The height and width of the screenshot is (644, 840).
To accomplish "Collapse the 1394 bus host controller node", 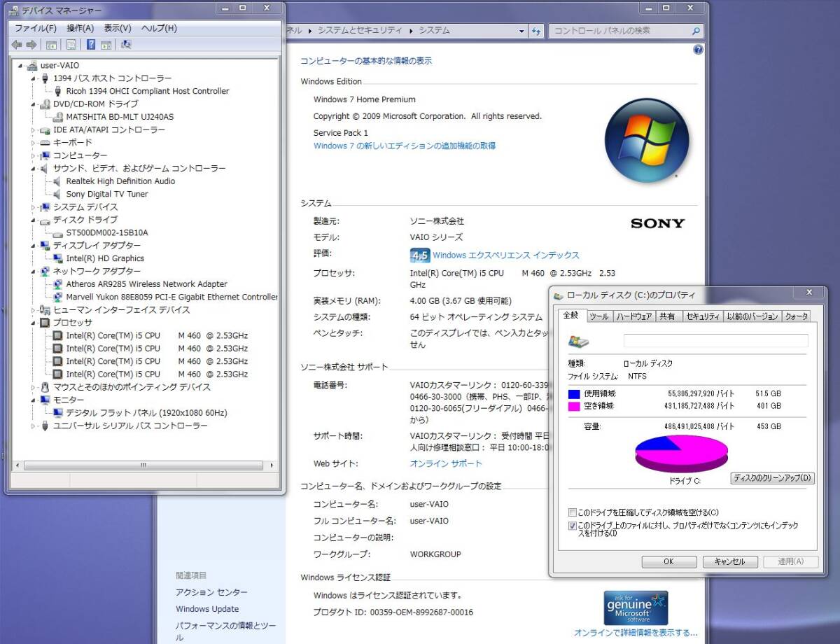I will (x=33, y=78).
